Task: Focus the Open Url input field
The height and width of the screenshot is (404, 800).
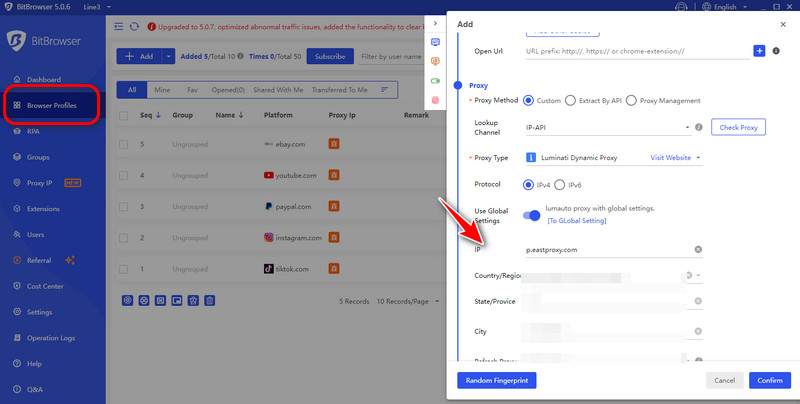Action: (638, 51)
